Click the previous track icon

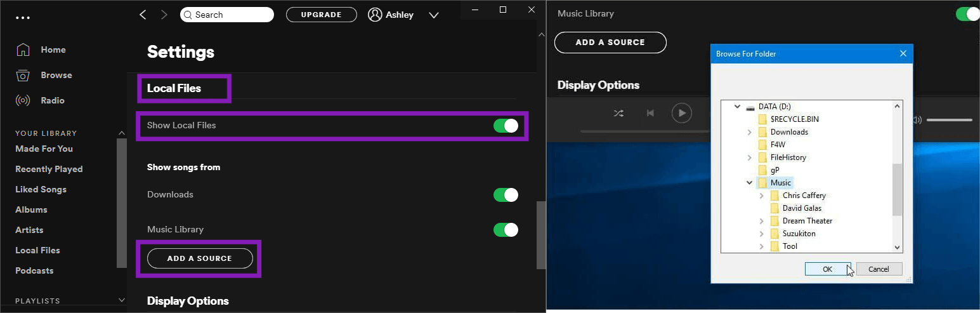[x=650, y=113]
